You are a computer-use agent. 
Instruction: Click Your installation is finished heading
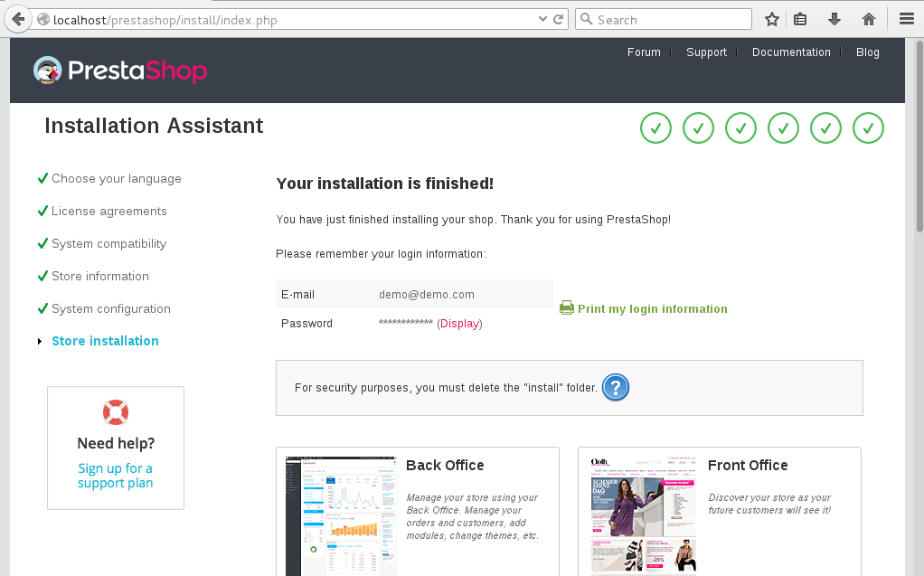pos(385,184)
